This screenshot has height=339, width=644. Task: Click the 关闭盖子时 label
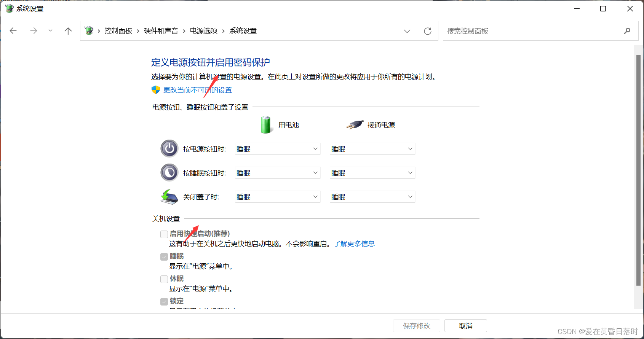pos(201,197)
